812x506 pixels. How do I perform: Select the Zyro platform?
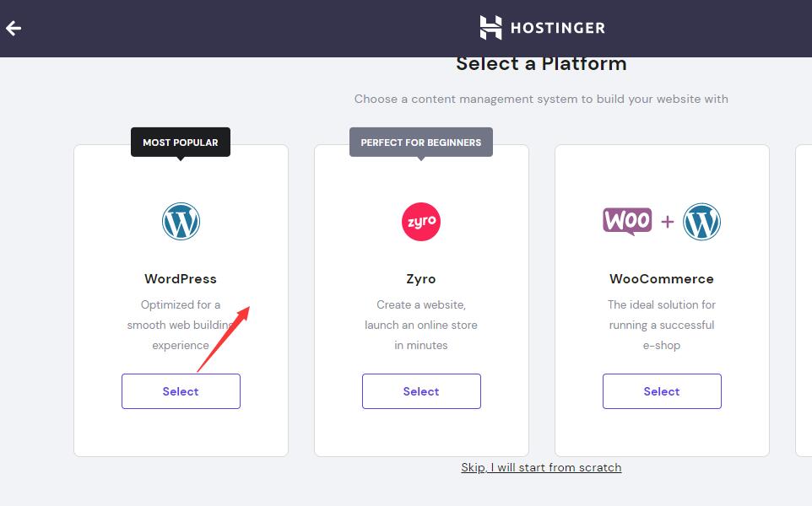click(x=421, y=391)
